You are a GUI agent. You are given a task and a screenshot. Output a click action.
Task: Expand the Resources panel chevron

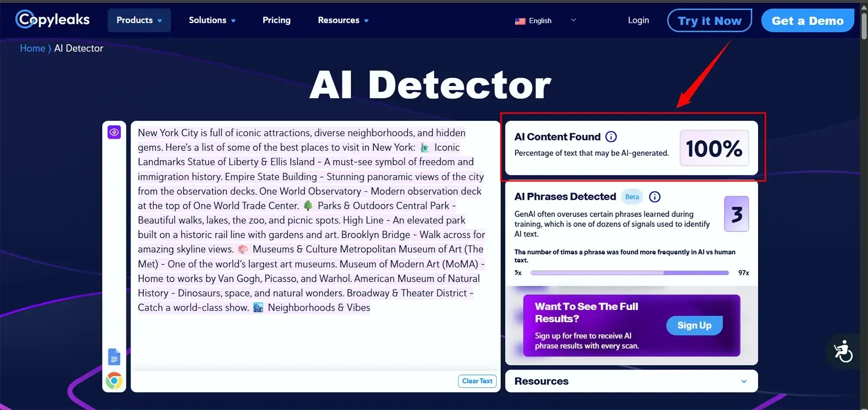tap(744, 381)
